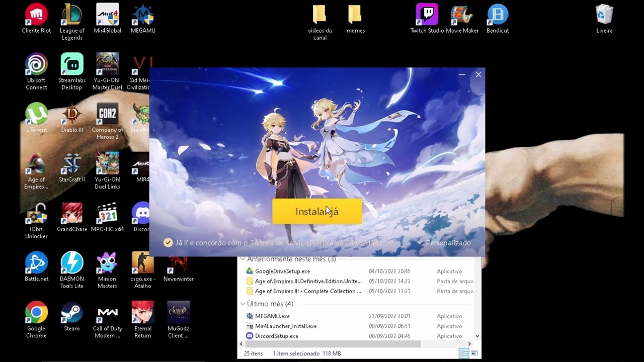The width and height of the screenshot is (644, 362).
Task: Select the MEGAMU desktop shortcut
Action: 143,19
